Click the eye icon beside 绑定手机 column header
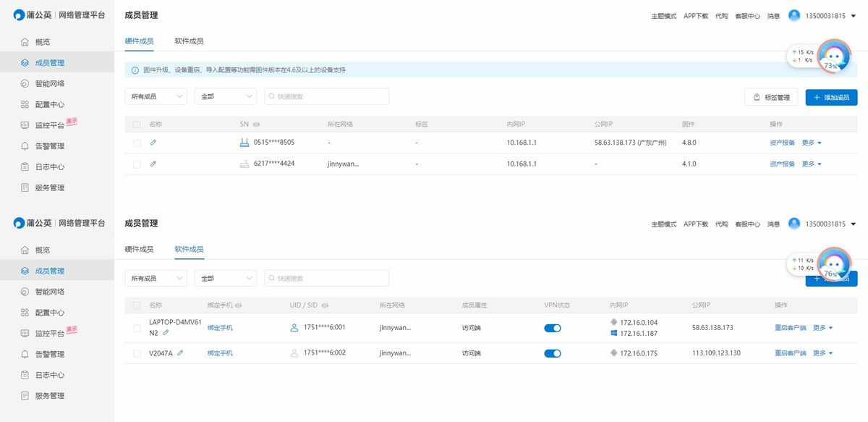This screenshot has width=868, height=422. 239,305
